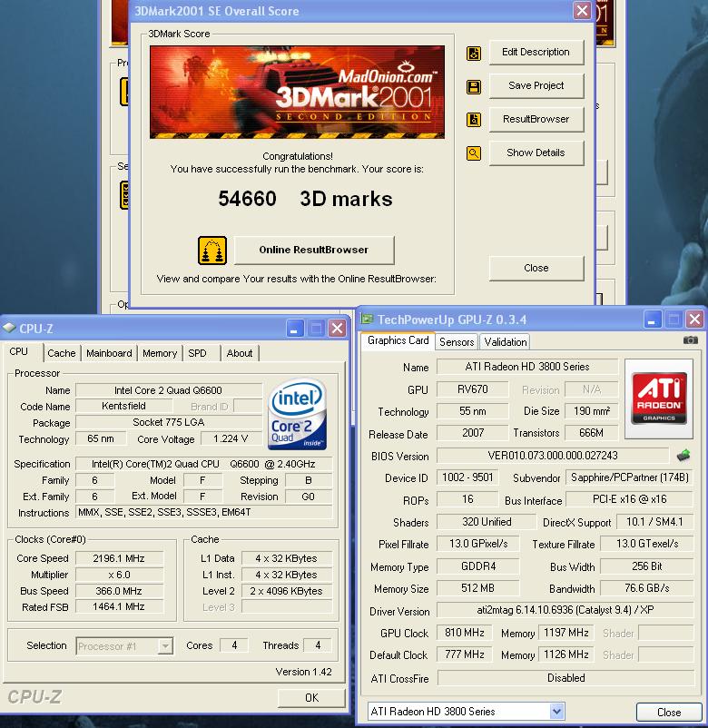
Task: Click the Device ID 1002 - 9501 field
Action: pos(467,477)
